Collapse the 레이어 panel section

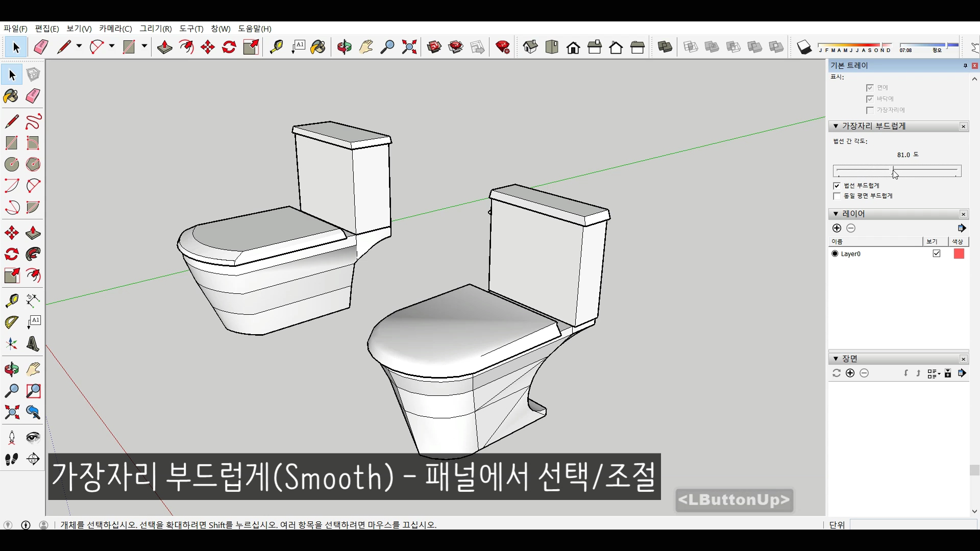click(836, 214)
